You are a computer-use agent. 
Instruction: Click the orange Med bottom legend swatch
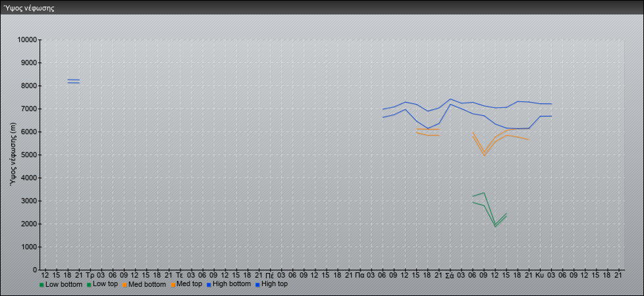pyautogui.click(x=124, y=285)
